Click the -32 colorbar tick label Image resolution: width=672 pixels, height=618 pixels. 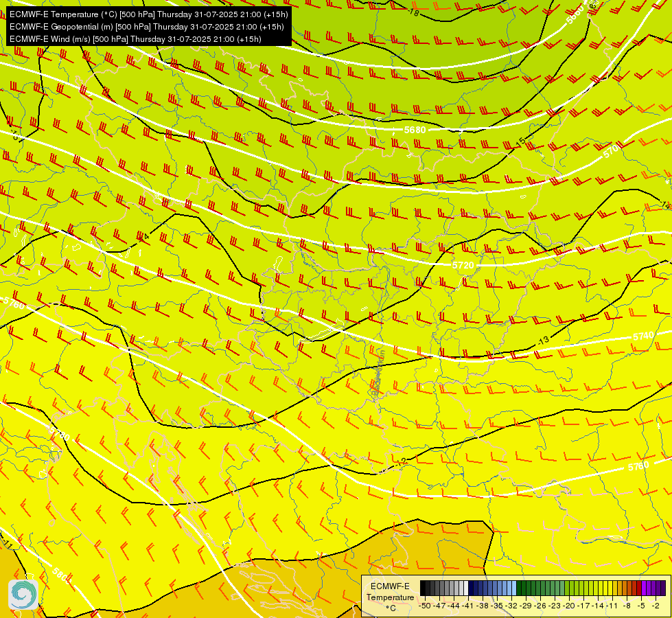511,606
